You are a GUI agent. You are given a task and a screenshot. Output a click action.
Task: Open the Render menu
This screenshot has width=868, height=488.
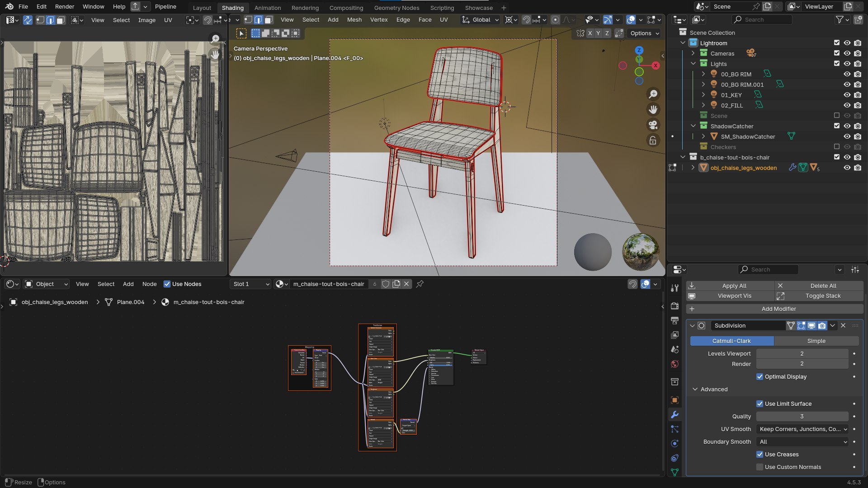click(65, 6)
